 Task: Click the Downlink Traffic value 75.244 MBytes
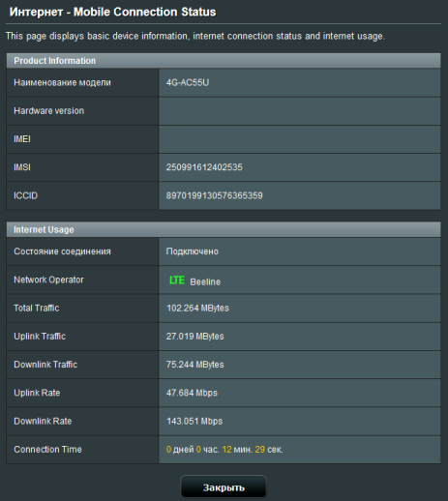tap(194, 365)
